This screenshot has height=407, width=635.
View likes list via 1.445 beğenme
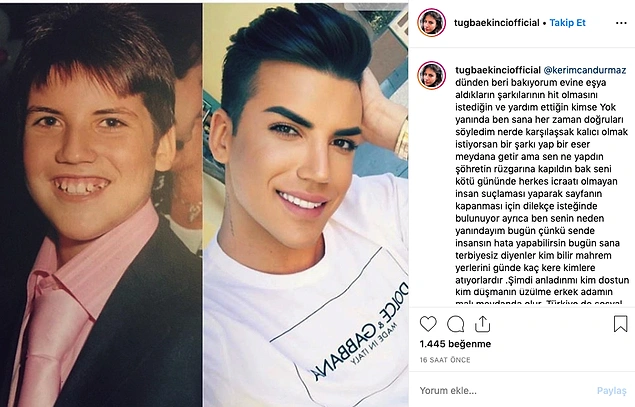455,344
